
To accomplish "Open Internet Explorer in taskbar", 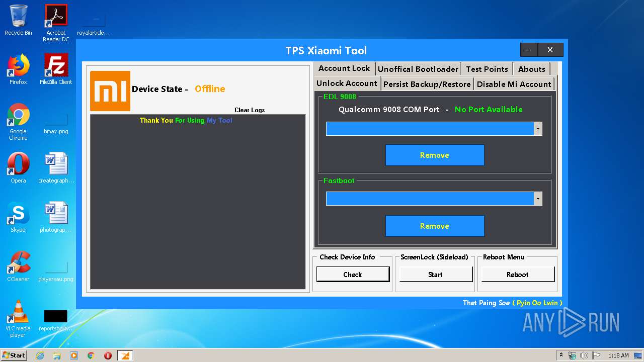I will [40, 355].
